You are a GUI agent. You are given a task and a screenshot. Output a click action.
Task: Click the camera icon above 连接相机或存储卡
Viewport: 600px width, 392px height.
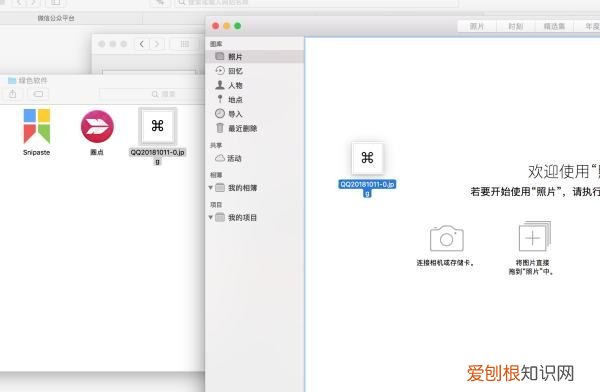point(447,238)
